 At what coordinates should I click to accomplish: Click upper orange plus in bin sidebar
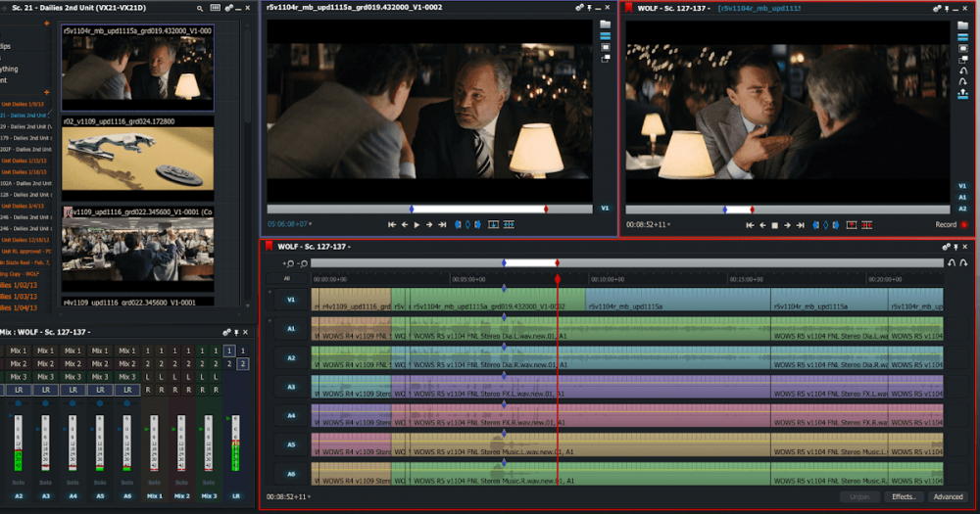click(x=46, y=23)
